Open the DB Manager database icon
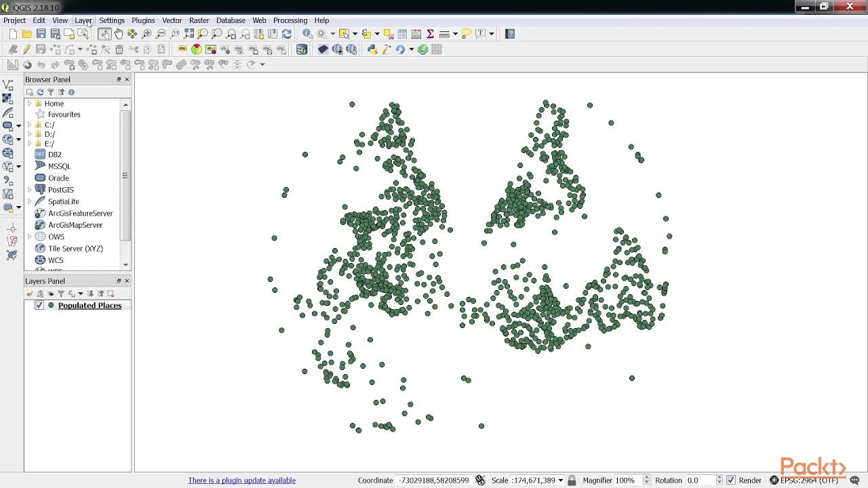This screenshot has height=488, width=868. 302,49
